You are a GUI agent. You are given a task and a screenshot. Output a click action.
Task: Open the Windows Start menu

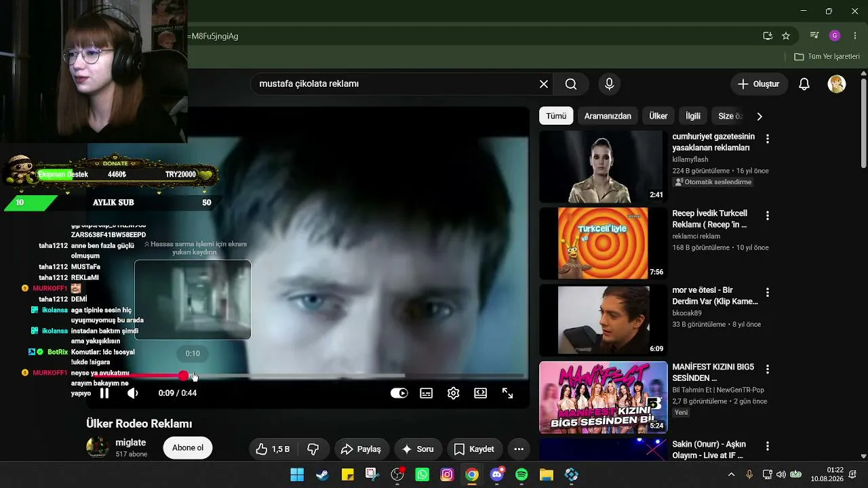297,474
